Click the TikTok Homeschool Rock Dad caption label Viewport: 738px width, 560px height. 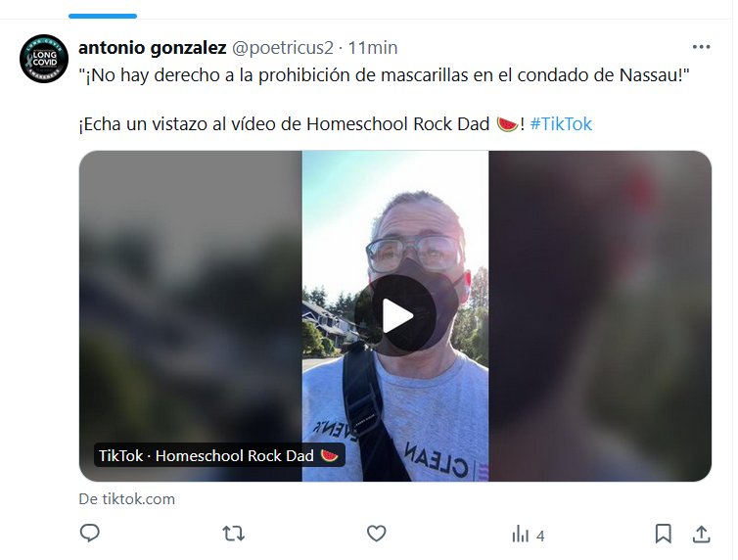219,455
